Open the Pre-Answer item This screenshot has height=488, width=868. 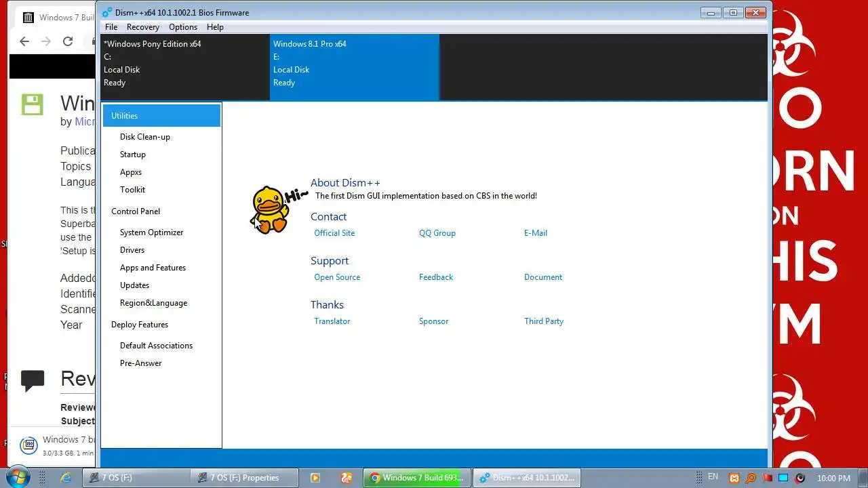point(140,363)
